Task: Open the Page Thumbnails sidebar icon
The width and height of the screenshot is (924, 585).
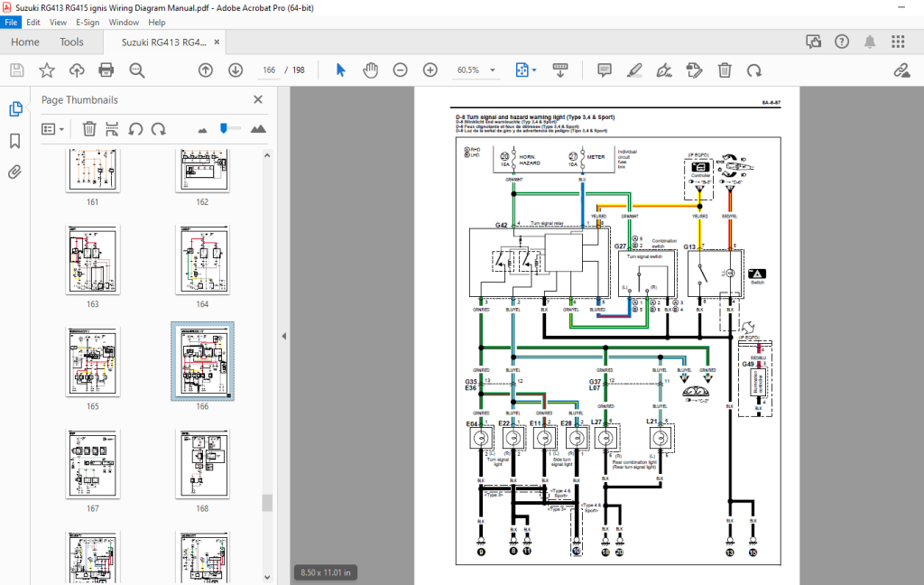Action: (x=16, y=109)
